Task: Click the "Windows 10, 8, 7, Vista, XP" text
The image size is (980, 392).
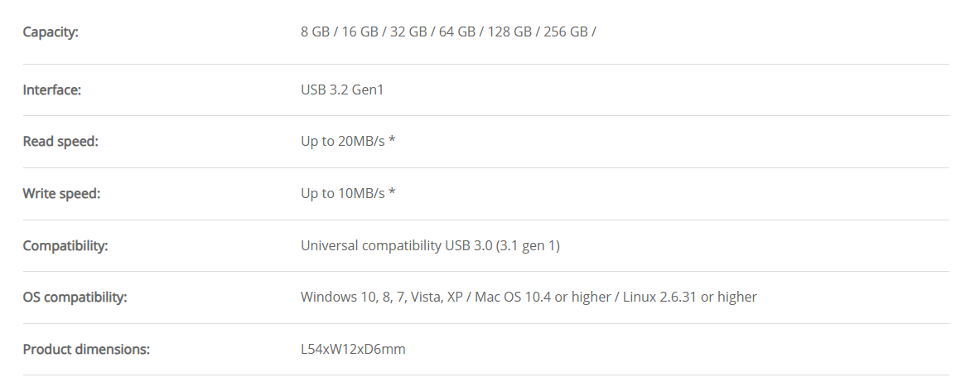Action: pyautogui.click(x=381, y=297)
